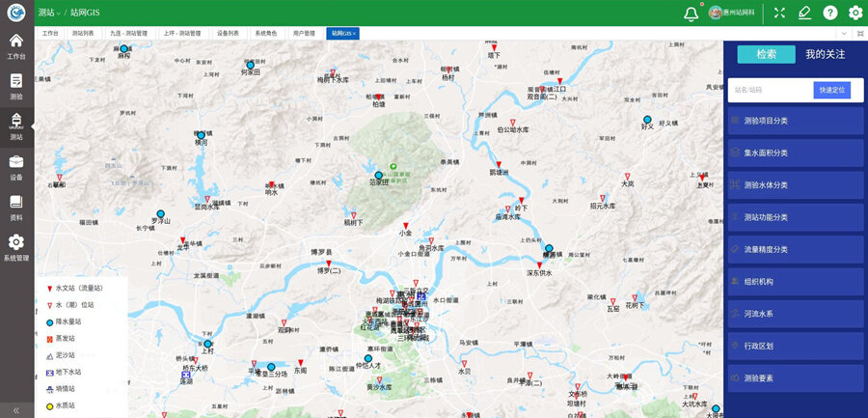Click the 快速定位 button
Screen dimensions: 868x418
tap(831, 90)
